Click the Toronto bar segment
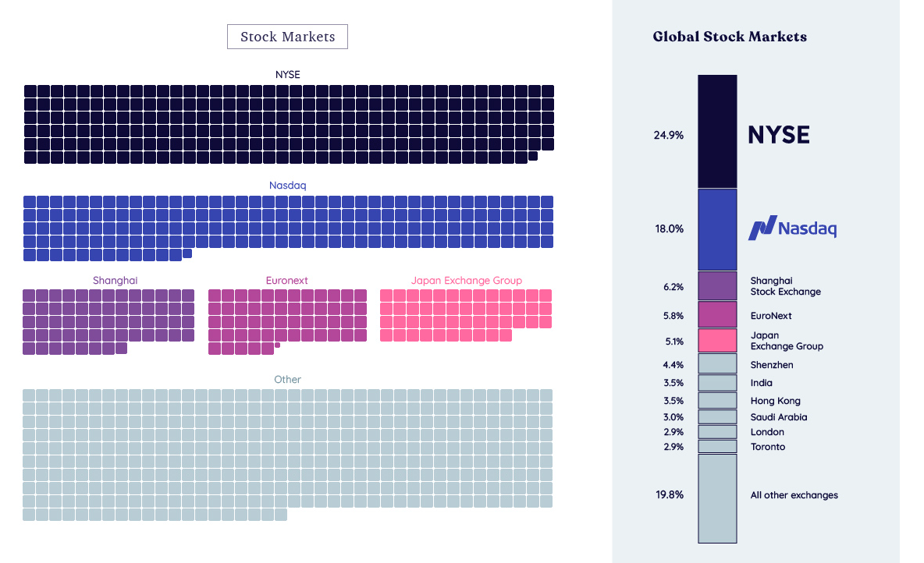The width and height of the screenshot is (924, 563). tap(717, 447)
